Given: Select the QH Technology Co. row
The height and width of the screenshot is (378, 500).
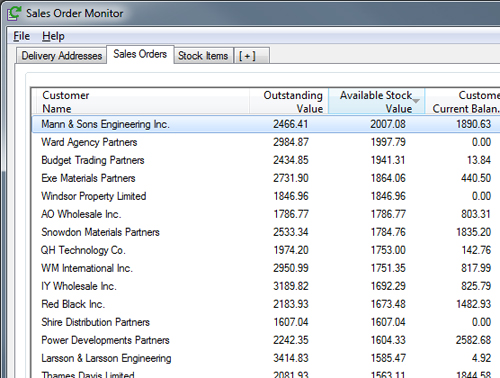Looking at the screenshot, I should point(266,250).
